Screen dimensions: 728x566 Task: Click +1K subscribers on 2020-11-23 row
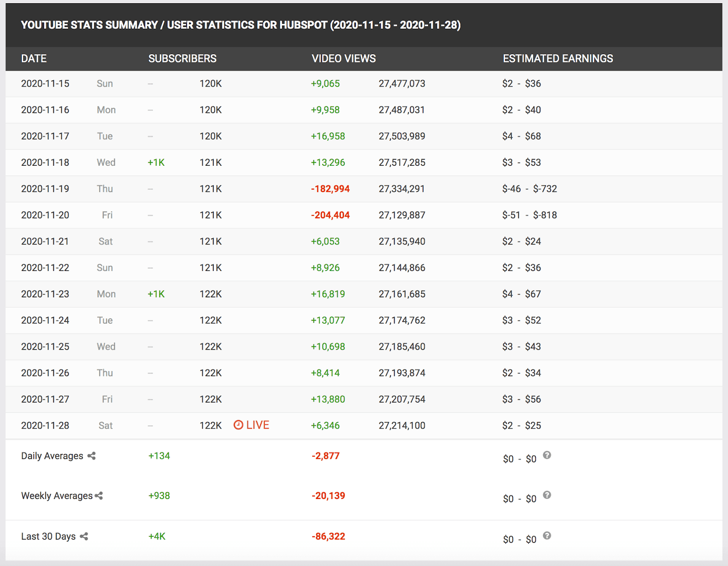[156, 294]
